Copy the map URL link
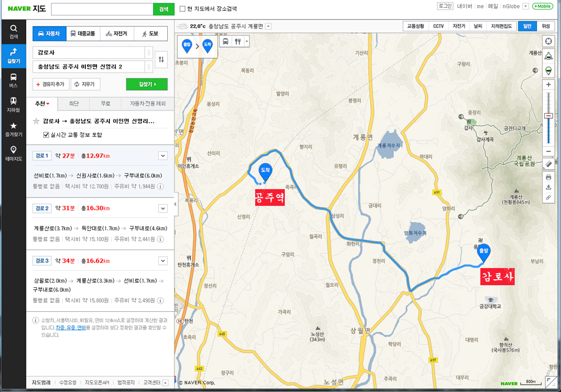Viewport: 561px width, 392px height. [548, 197]
